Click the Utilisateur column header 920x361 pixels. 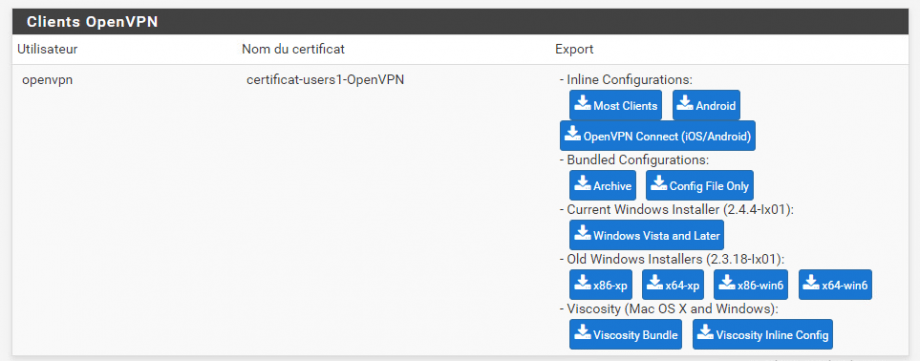point(48,49)
